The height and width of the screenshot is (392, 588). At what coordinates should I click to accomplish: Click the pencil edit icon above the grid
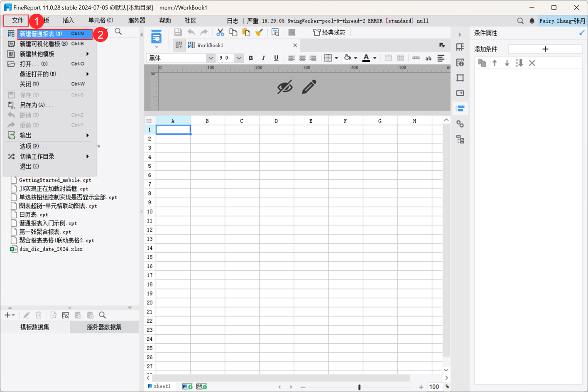tap(309, 87)
